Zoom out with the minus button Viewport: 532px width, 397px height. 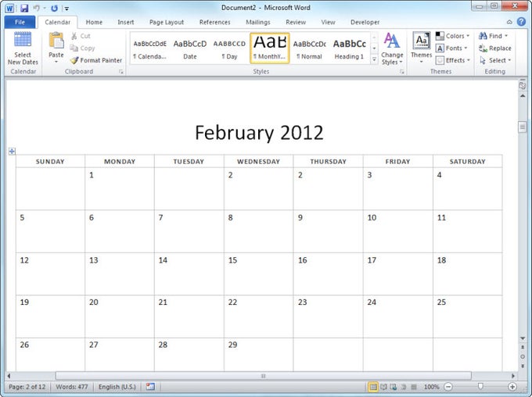pyautogui.click(x=448, y=387)
